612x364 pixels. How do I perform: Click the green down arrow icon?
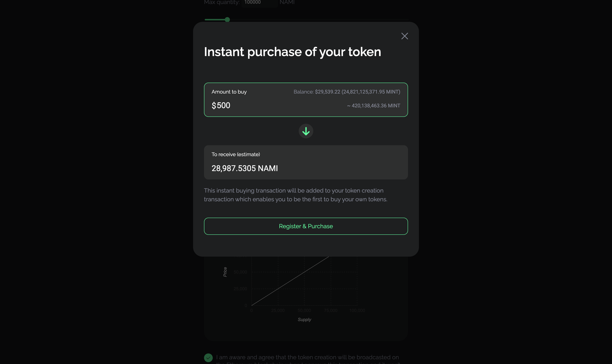pyautogui.click(x=306, y=131)
